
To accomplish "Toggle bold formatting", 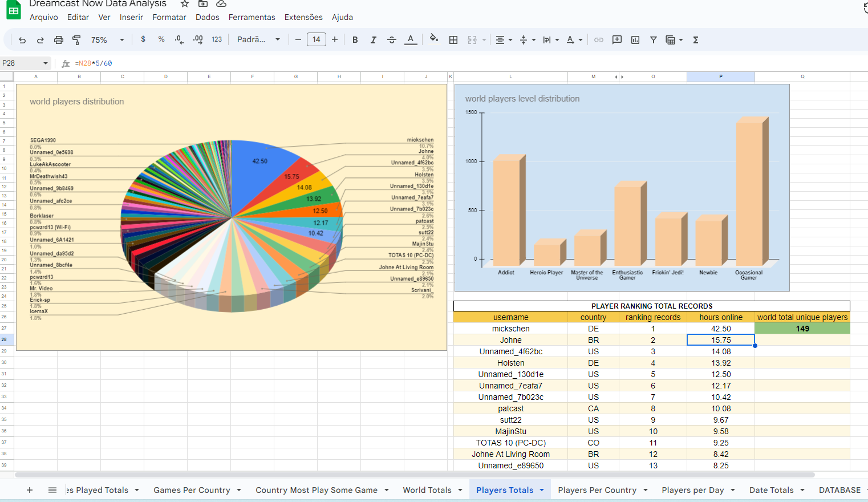I will pyautogui.click(x=355, y=40).
